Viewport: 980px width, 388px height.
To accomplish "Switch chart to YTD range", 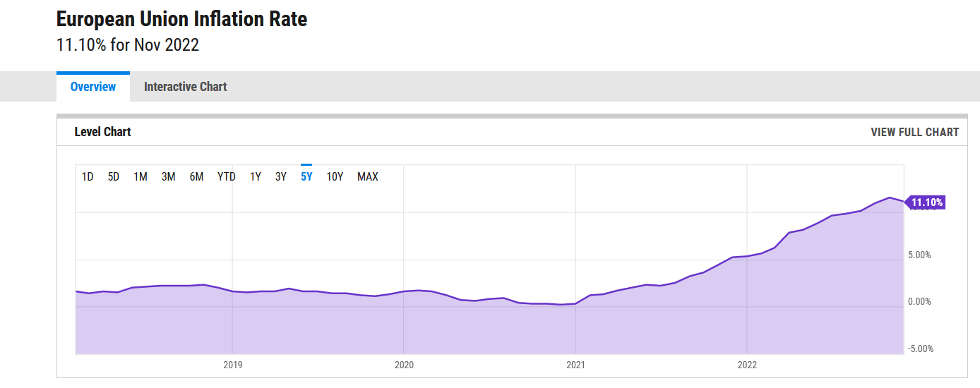I will click(x=227, y=176).
